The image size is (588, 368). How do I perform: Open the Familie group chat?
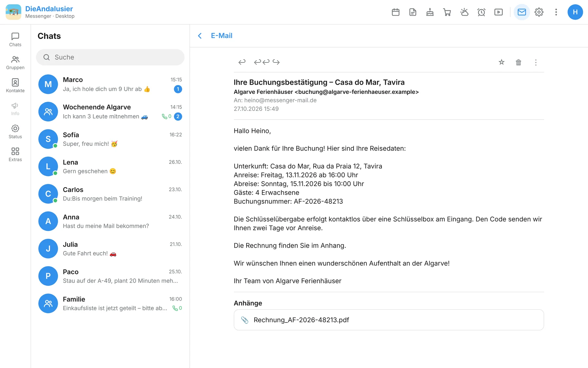[110, 304]
